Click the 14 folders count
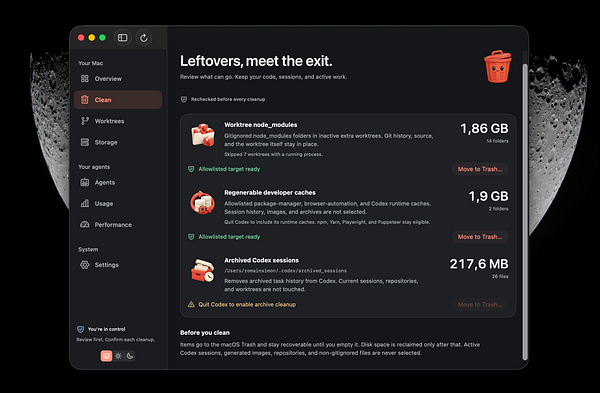600x393 pixels. (x=497, y=141)
